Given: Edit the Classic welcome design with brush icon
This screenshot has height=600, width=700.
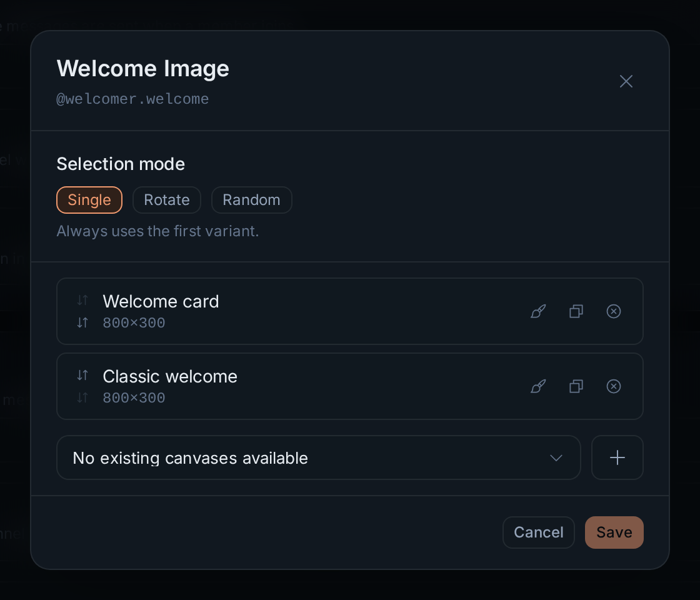Looking at the screenshot, I should pyautogui.click(x=538, y=386).
